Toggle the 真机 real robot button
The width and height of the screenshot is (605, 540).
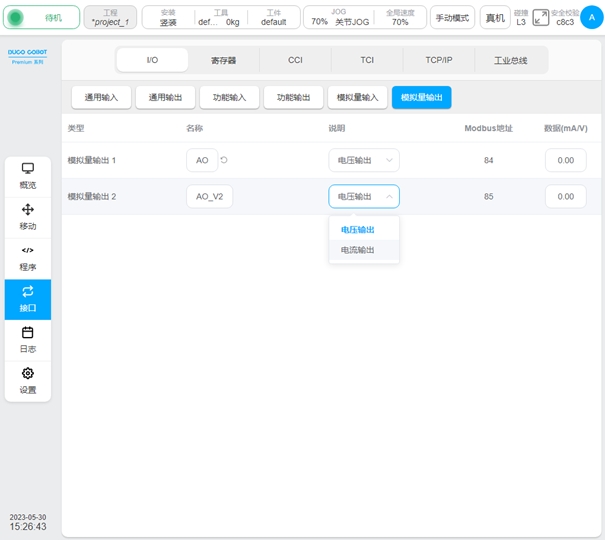point(494,17)
